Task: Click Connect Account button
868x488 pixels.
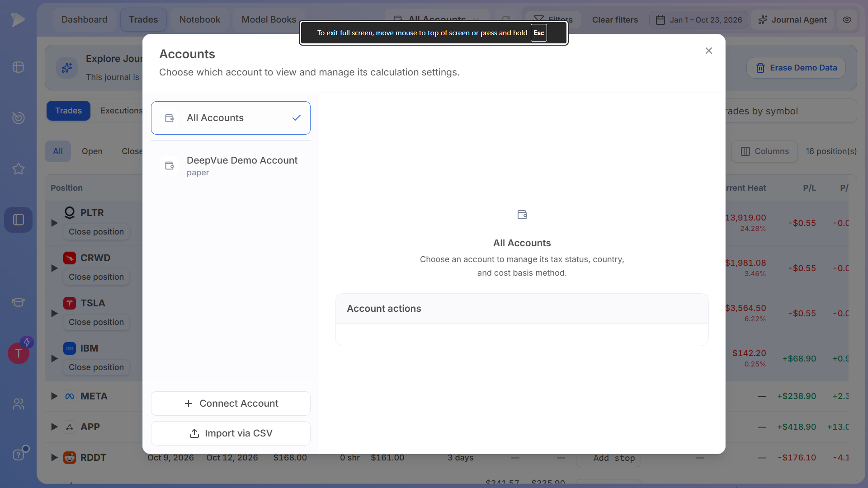Action: (x=231, y=404)
